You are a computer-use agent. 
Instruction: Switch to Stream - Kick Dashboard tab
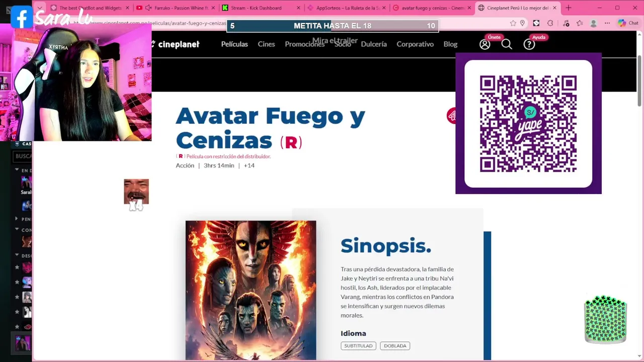(262, 8)
